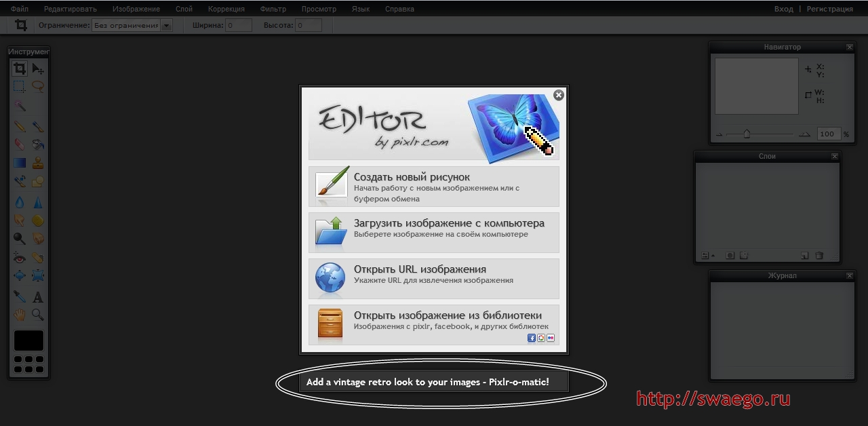Screen dimensions: 868x426
Task: Click the Ширина width input field
Action: (238, 25)
